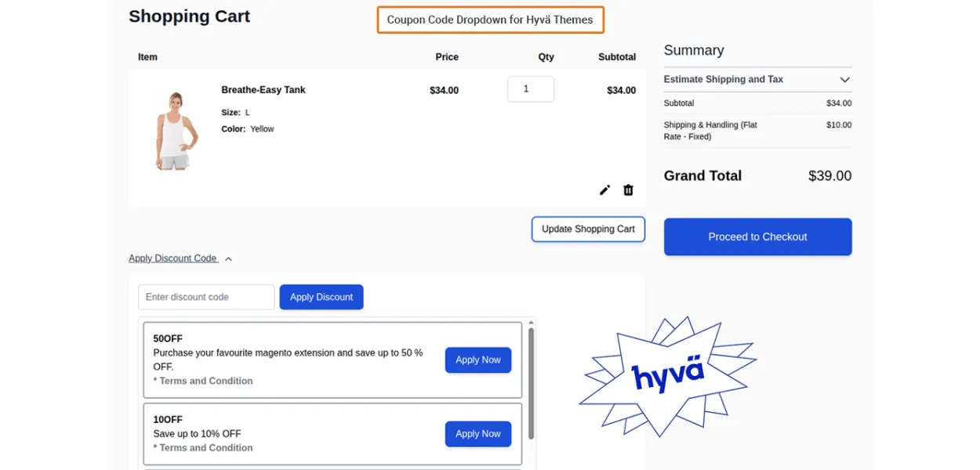View 50OFF Terms and Condition
This screenshot has width=980, height=470.
205,381
